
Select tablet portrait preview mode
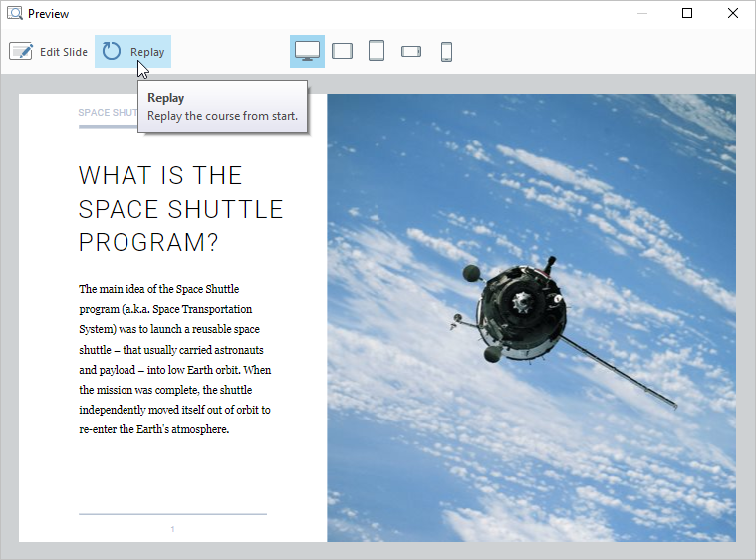tap(377, 51)
